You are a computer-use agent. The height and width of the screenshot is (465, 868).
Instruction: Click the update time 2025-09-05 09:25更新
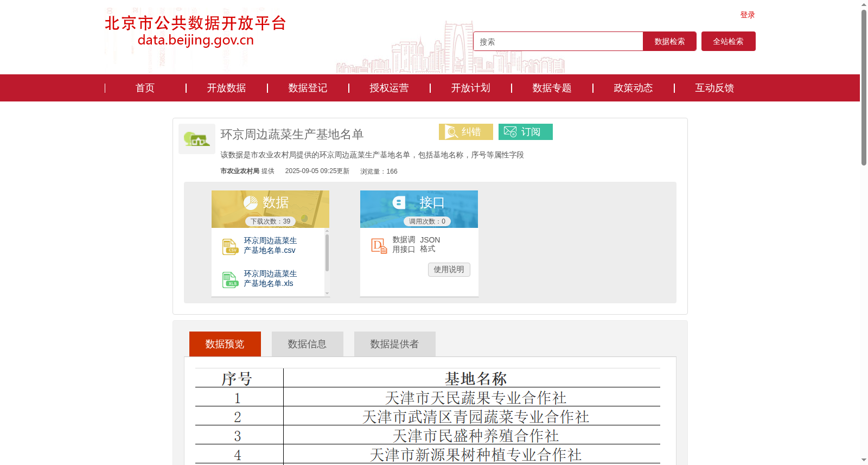click(x=317, y=171)
